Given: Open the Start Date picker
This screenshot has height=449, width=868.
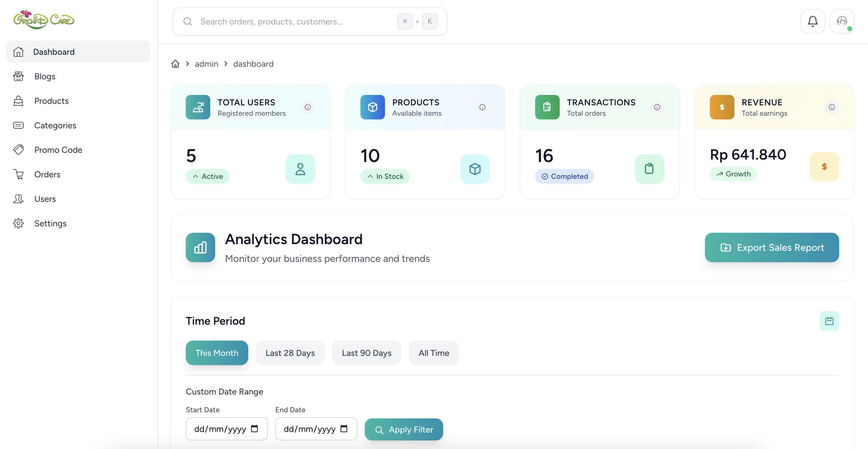Looking at the screenshot, I should point(254,429).
